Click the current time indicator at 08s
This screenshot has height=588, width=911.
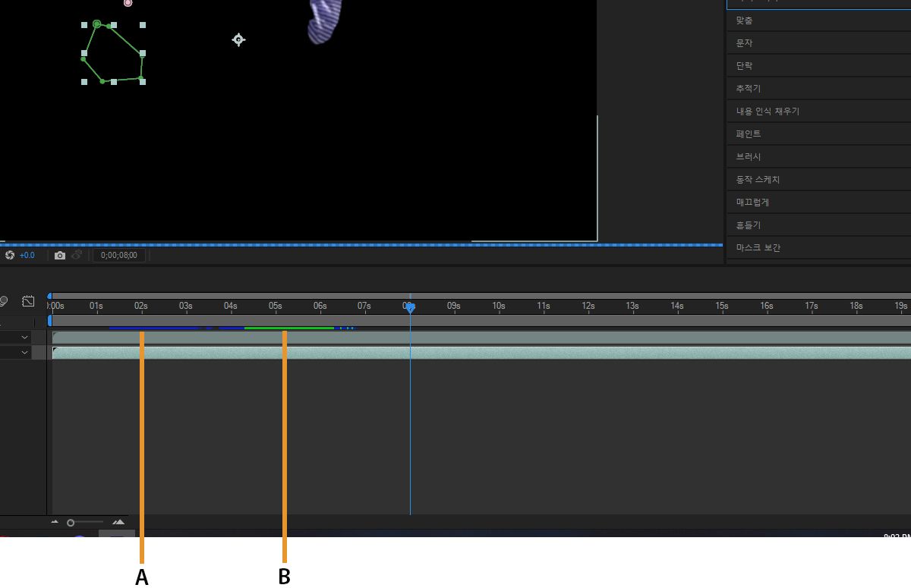click(410, 307)
